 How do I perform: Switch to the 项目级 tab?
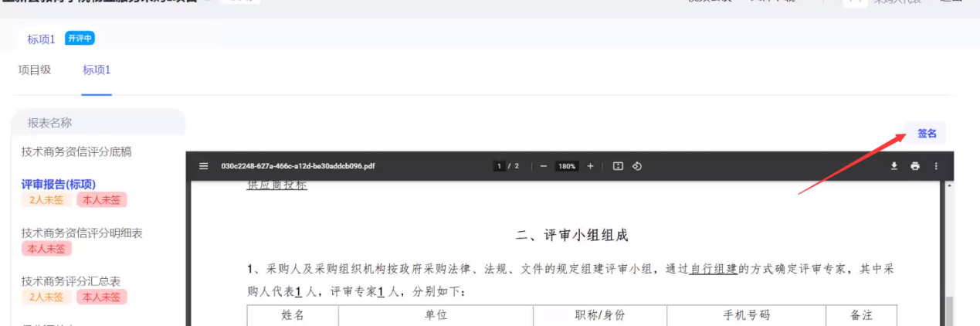tap(35, 70)
